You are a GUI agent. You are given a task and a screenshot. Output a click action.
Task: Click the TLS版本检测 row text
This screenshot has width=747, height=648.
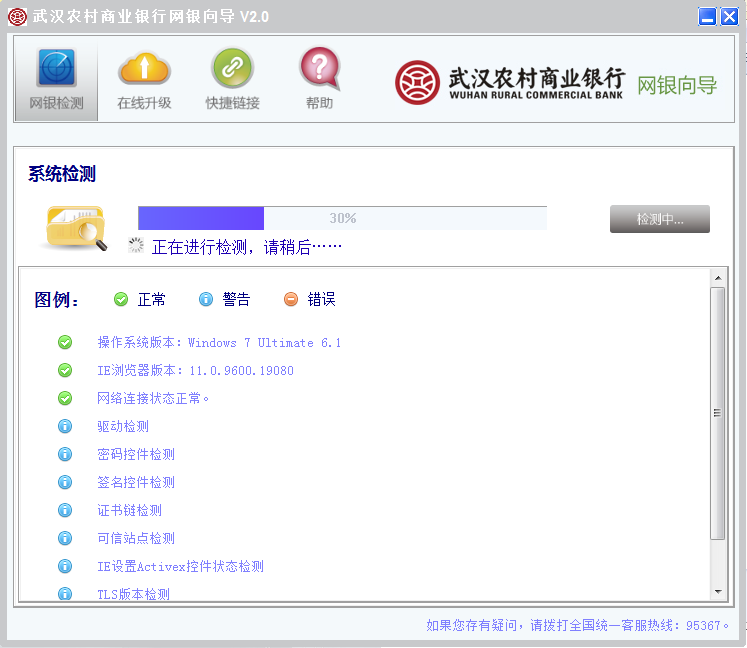click(x=133, y=594)
